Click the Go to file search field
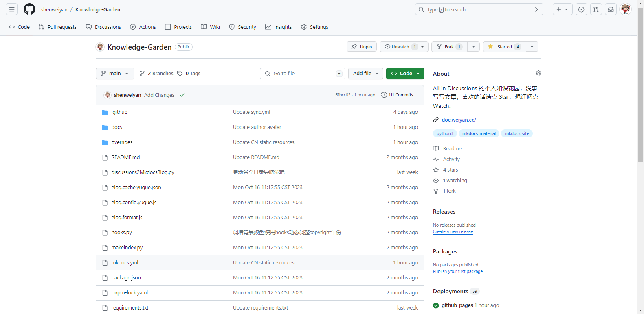The width and height of the screenshot is (644, 314). 303,74
